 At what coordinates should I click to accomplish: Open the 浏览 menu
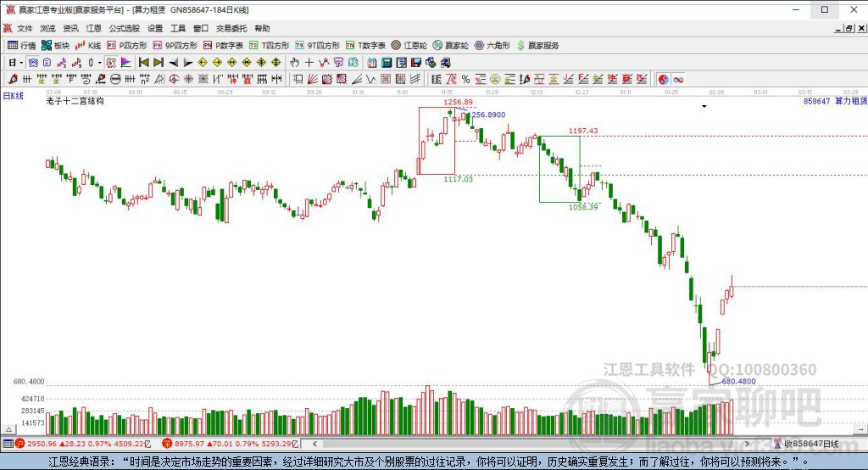click(47, 28)
